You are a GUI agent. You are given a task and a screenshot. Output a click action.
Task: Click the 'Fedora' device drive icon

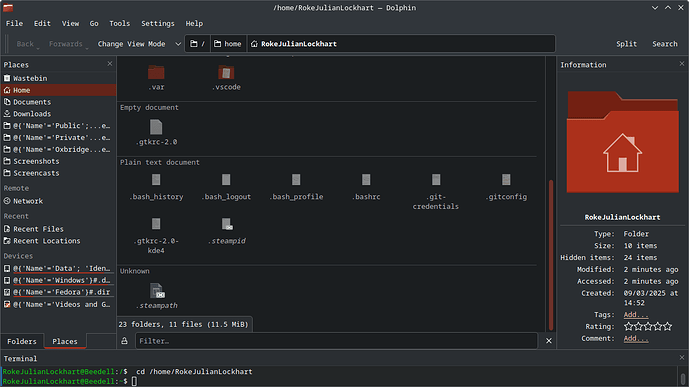pos(7,292)
